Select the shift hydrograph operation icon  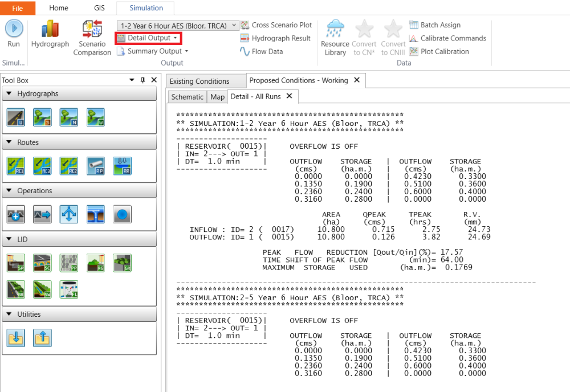(42, 214)
